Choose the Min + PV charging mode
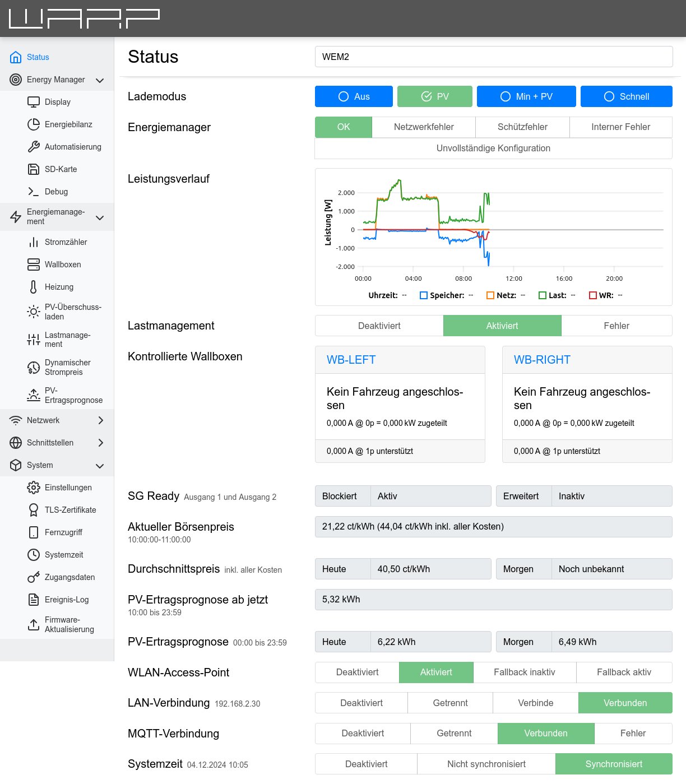Viewport: 686px width, 784px height. click(x=526, y=96)
